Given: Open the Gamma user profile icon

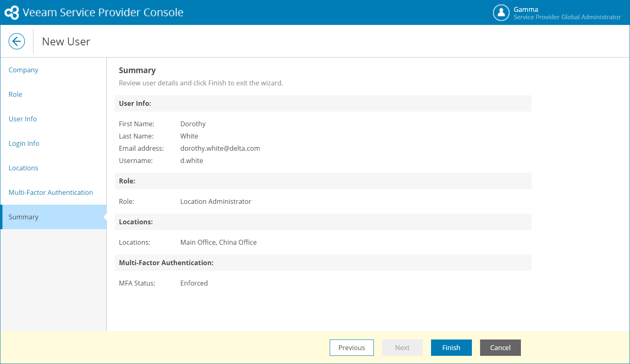Looking at the screenshot, I should [501, 13].
